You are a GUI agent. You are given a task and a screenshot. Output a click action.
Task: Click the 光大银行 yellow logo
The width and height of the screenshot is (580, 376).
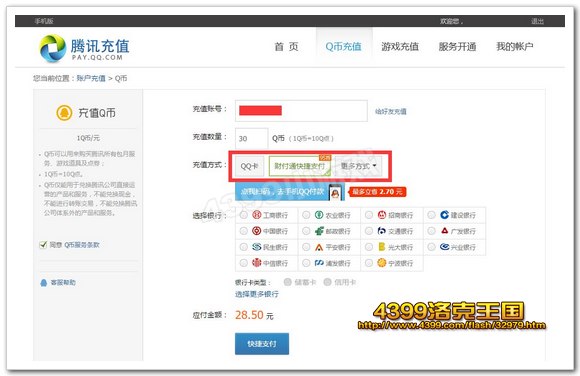coord(382,247)
